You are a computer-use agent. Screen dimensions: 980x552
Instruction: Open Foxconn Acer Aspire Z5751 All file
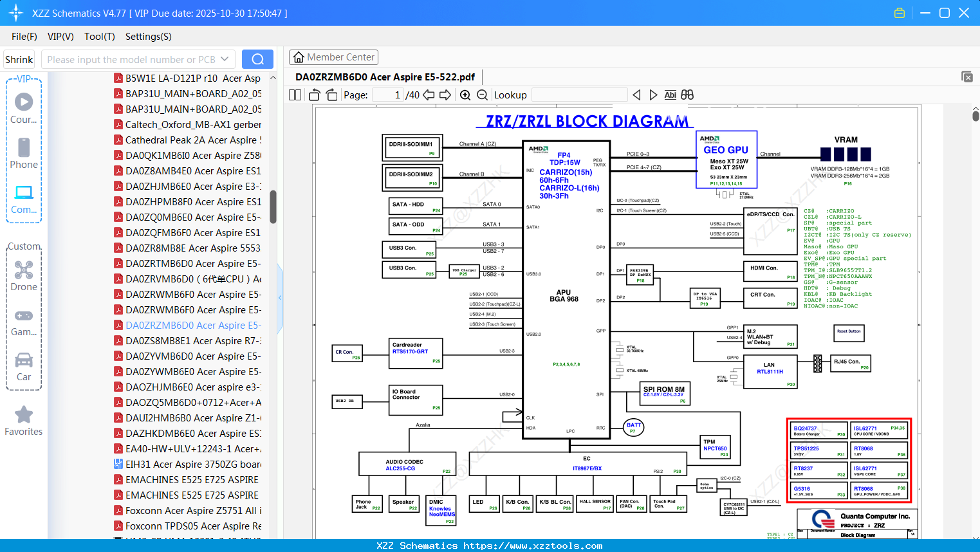pos(187,511)
